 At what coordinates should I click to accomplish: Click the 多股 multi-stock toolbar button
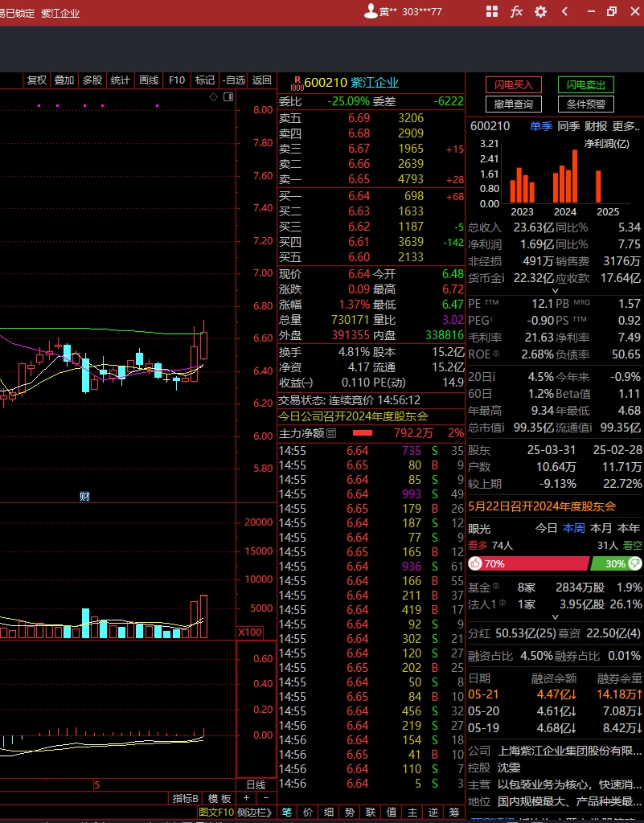[x=92, y=80]
